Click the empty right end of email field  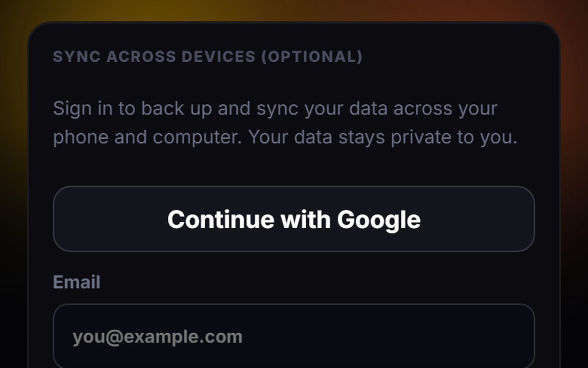[x=470, y=337]
